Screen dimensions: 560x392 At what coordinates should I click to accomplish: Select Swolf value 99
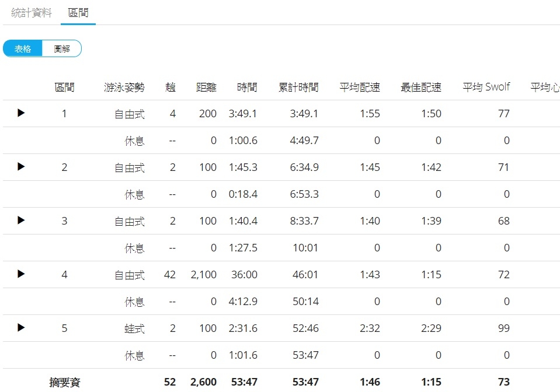click(504, 328)
